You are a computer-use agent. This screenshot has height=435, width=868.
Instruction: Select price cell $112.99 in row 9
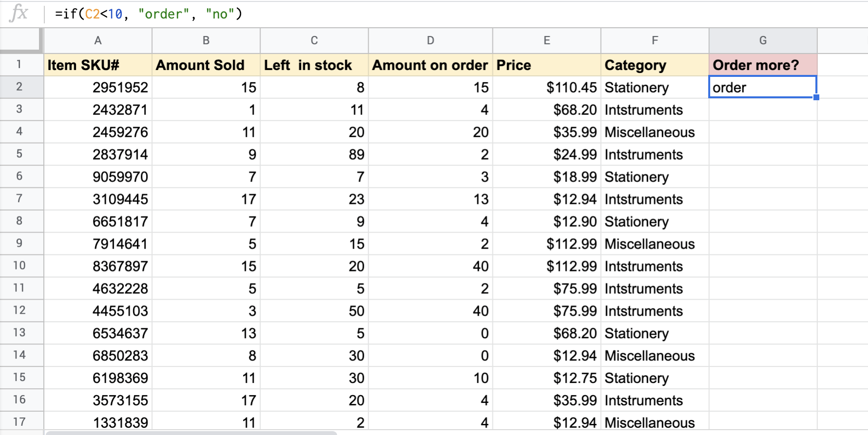547,244
